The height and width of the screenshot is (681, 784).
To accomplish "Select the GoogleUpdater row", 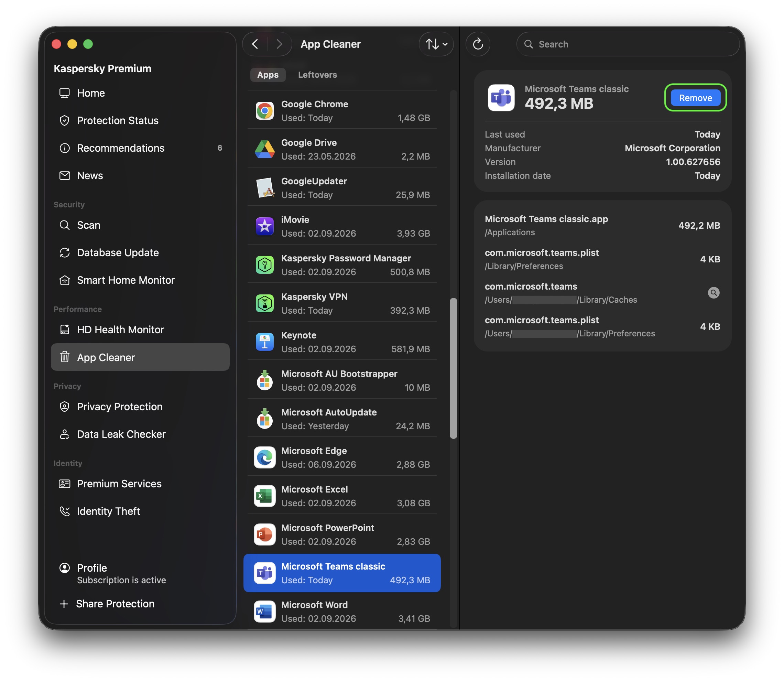I will click(342, 188).
